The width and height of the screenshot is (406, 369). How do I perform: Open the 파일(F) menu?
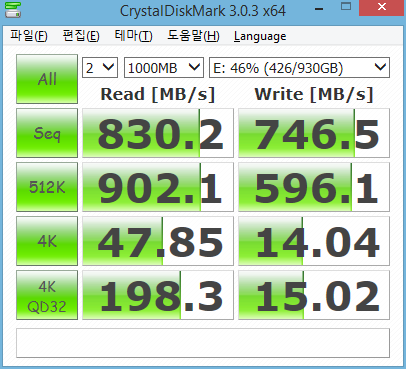click(x=29, y=36)
